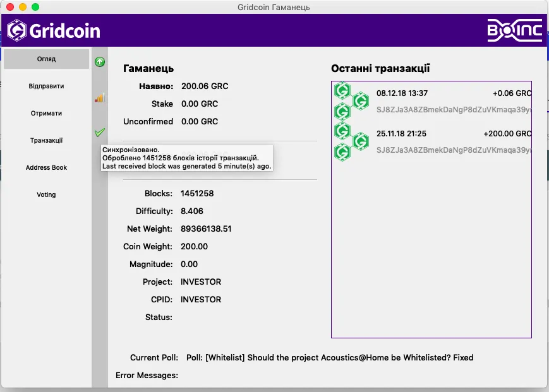
Task: Click the current poll Acoustics@Home text
Action: [330, 358]
